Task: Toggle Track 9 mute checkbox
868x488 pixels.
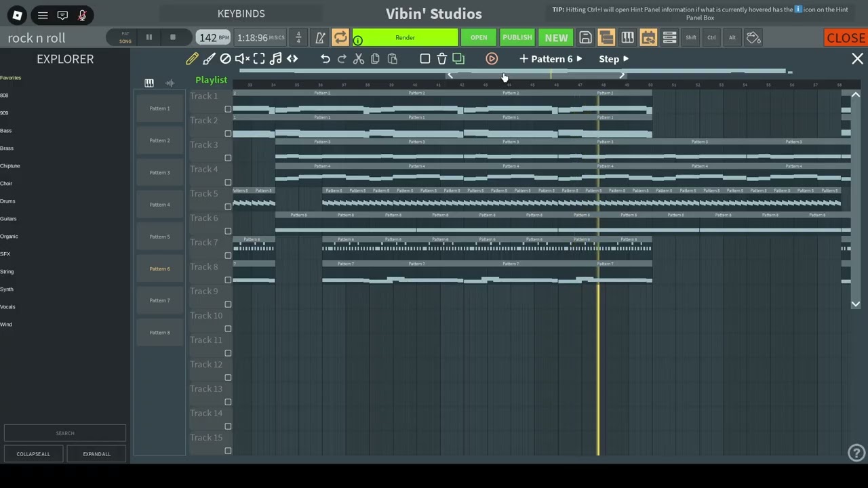Action: [x=228, y=304]
